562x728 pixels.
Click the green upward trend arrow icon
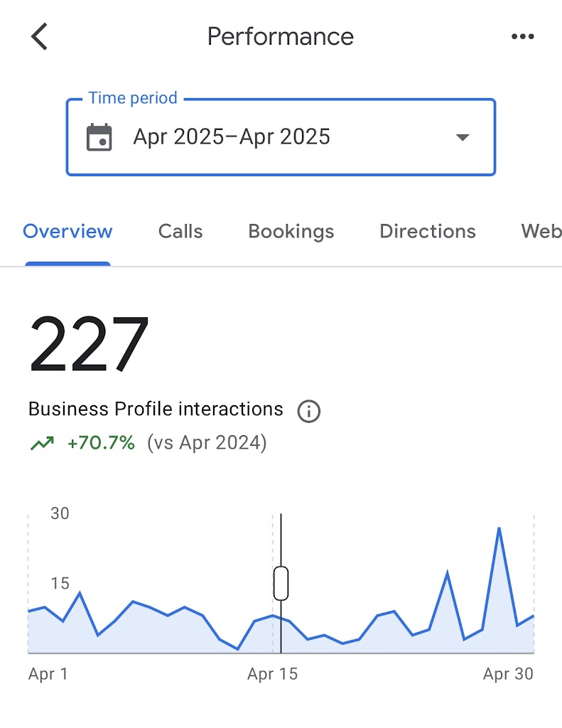pyautogui.click(x=42, y=443)
